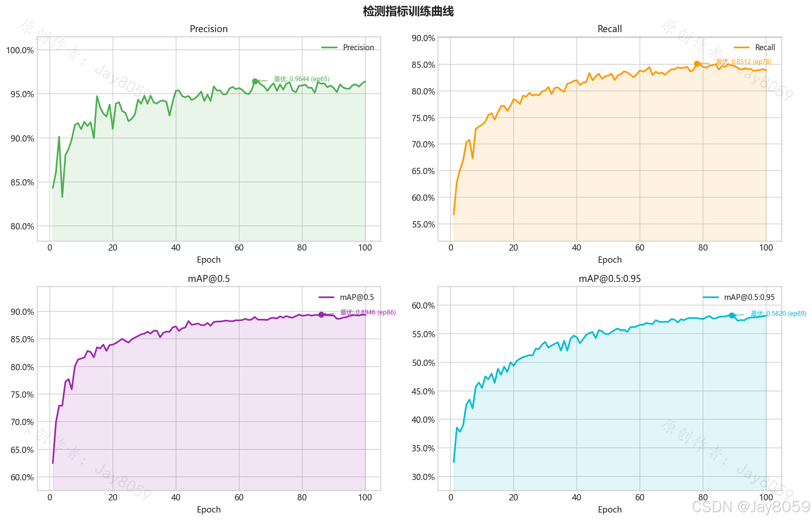Click the 0.8512 (ep78) annotation text
The width and height of the screenshot is (812, 520).
[743, 62]
